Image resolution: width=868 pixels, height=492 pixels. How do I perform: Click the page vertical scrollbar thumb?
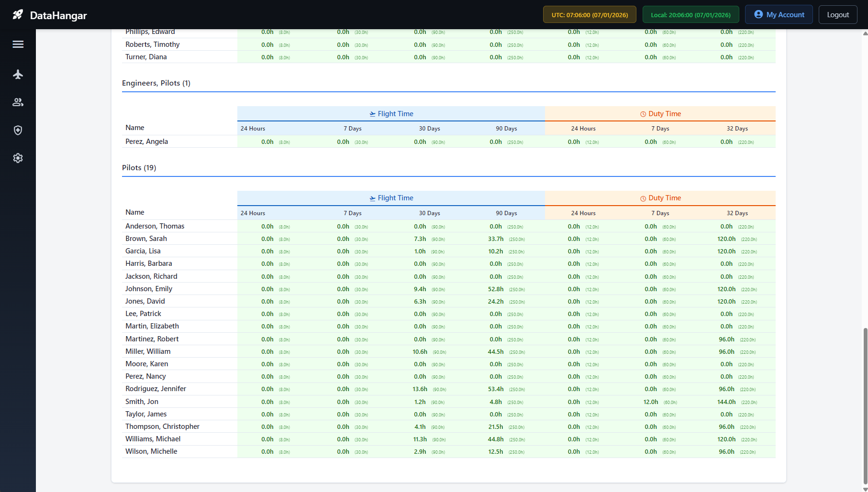point(865,405)
